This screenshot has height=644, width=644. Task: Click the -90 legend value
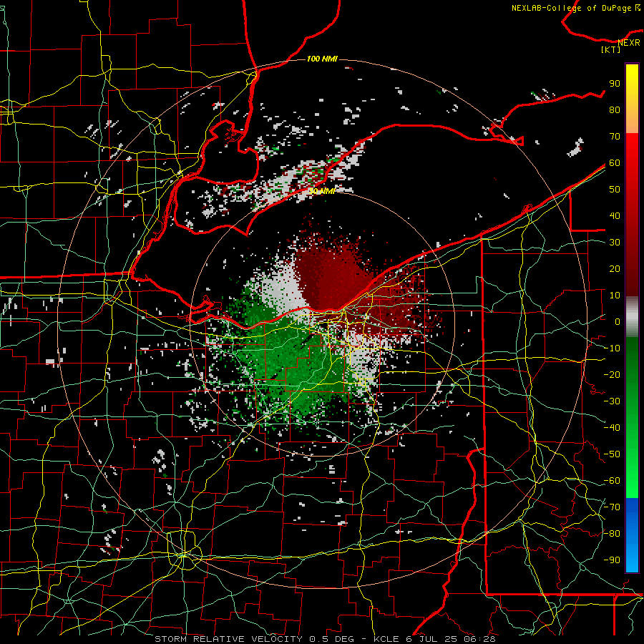pos(612,560)
